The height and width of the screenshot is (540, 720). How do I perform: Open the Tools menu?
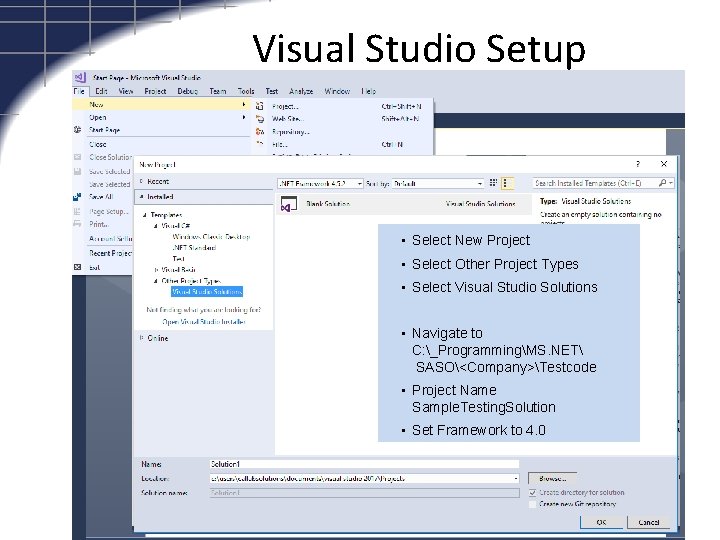tap(246, 91)
